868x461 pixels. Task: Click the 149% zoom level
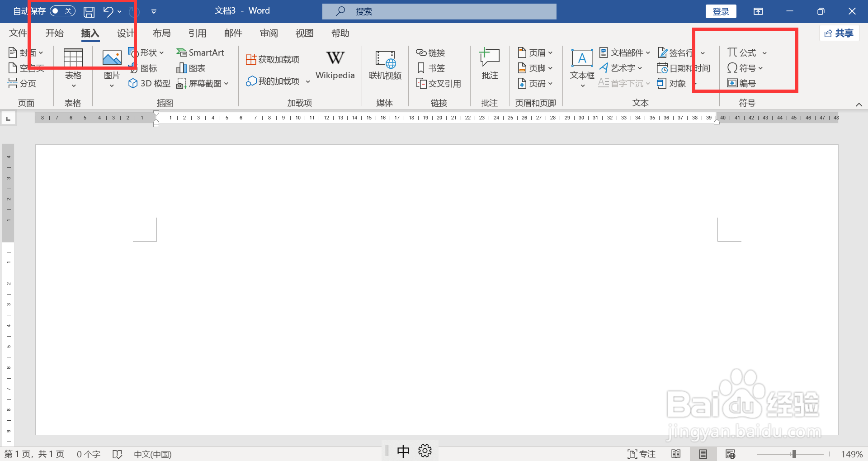[852, 454]
